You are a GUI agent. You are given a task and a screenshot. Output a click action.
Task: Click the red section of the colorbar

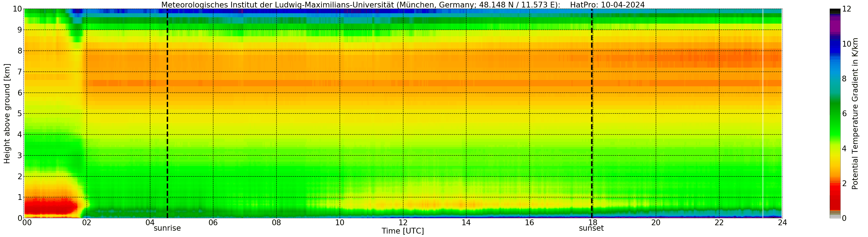(835, 197)
